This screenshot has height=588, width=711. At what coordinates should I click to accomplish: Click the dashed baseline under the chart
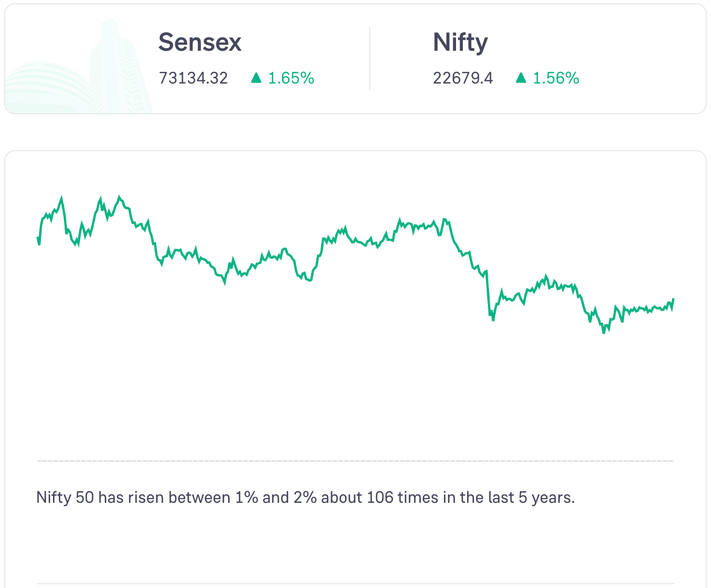(355, 461)
